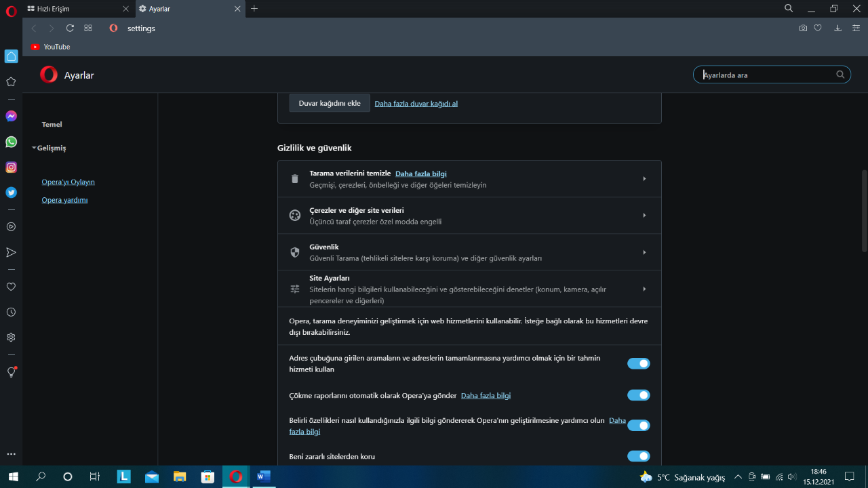Click the lightbulb tips icon in sidebar
The width and height of the screenshot is (868, 488).
pyautogui.click(x=11, y=372)
